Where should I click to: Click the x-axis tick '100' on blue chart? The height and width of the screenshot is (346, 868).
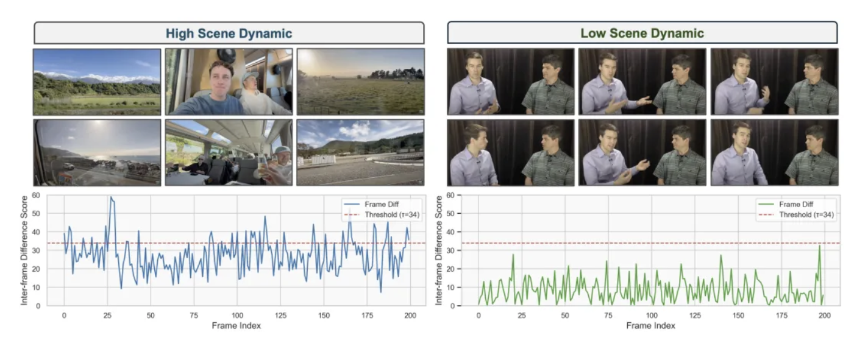tap(237, 315)
